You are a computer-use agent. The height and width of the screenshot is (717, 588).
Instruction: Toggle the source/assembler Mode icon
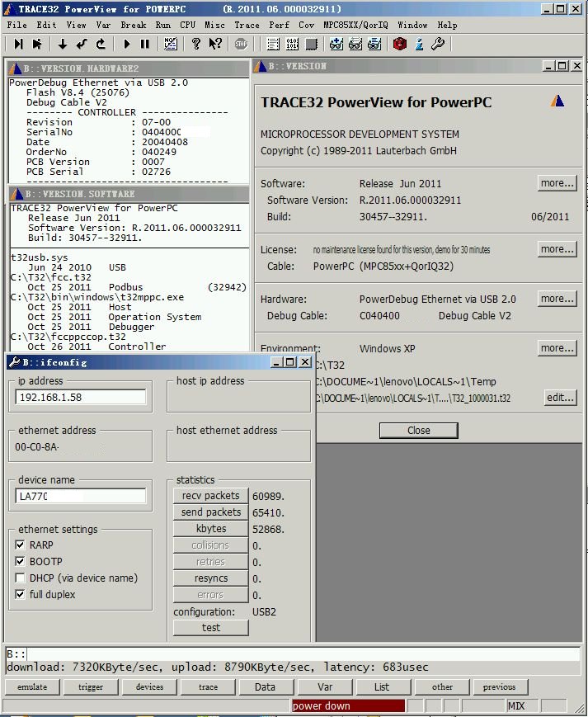pos(171,44)
